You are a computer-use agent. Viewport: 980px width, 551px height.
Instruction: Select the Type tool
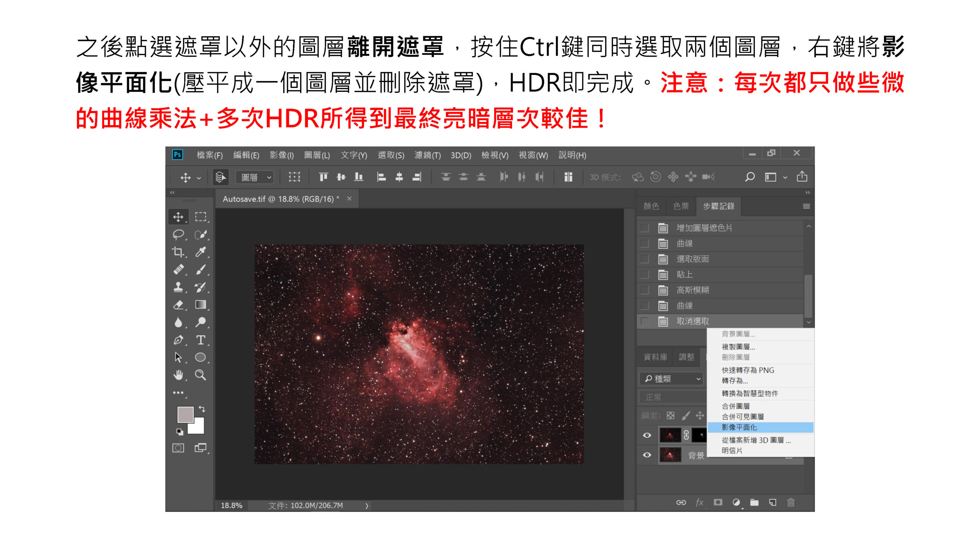(x=201, y=340)
